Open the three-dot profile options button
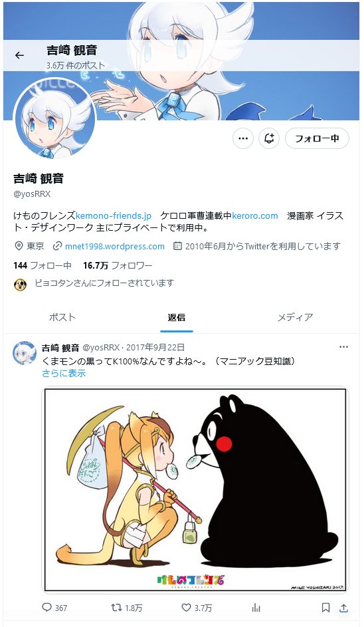The image size is (364, 627). pos(243,138)
